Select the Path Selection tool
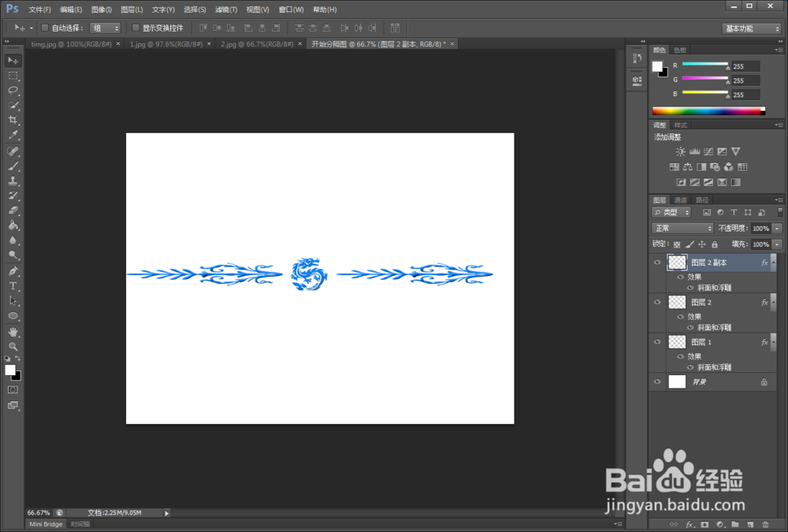The width and height of the screenshot is (788, 532). (13, 301)
